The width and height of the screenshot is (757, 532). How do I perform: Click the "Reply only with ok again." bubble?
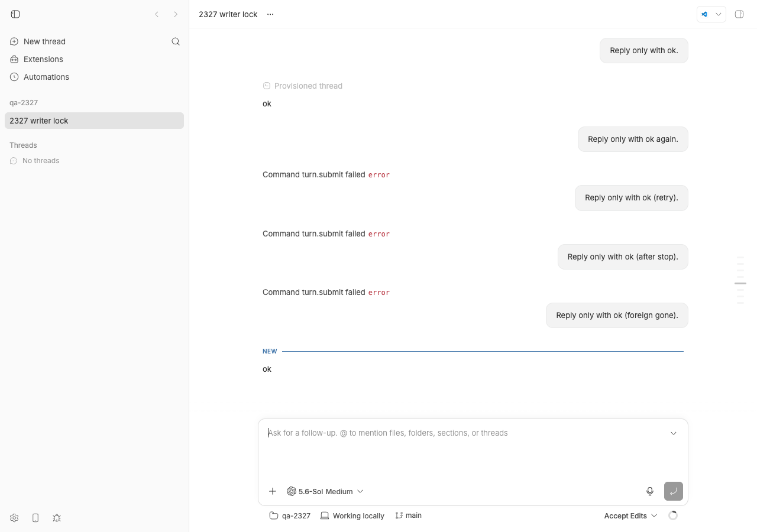click(633, 140)
